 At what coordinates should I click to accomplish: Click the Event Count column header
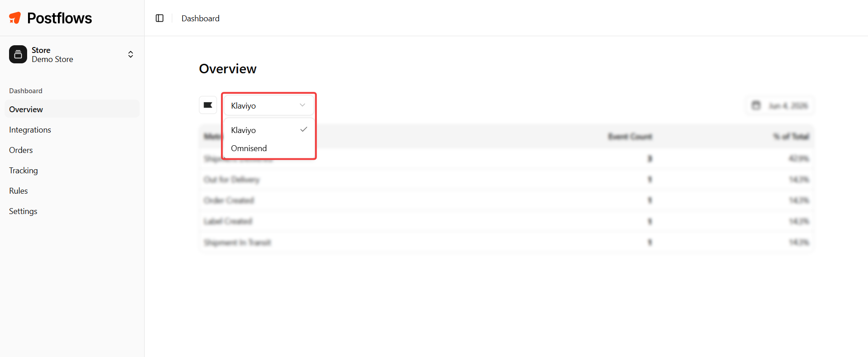[630, 137]
